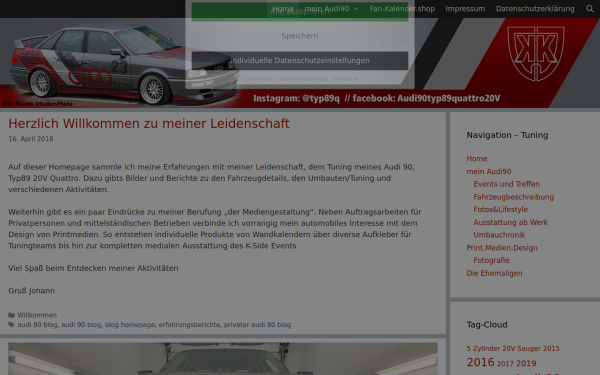Screen dimensions: 600x375
Task: Open the 2015 tag in Tag-Cloud
Action: point(551,349)
